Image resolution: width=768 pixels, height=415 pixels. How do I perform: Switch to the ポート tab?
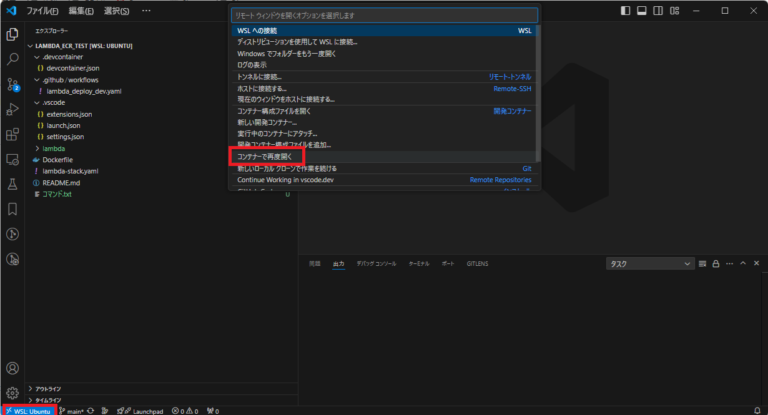click(x=448, y=264)
